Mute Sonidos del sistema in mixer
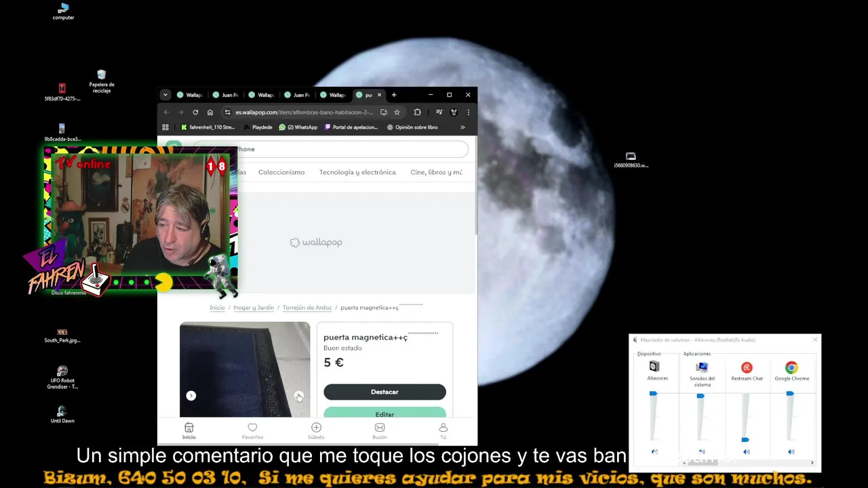868x488 pixels. [x=702, y=451]
